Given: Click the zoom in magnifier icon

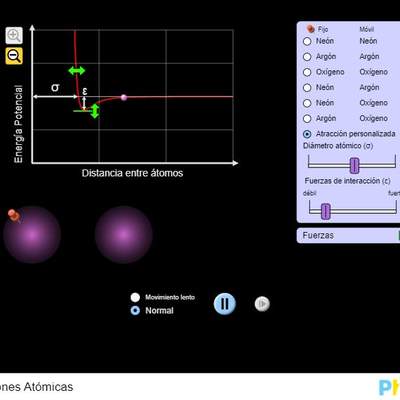Looking at the screenshot, I should [14, 35].
